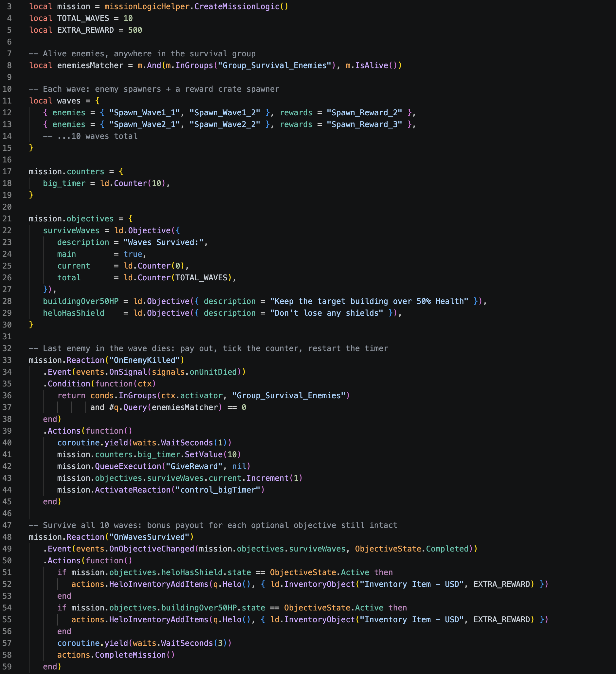Click the true value of main field
This screenshot has width=616, height=674.
[x=133, y=254]
